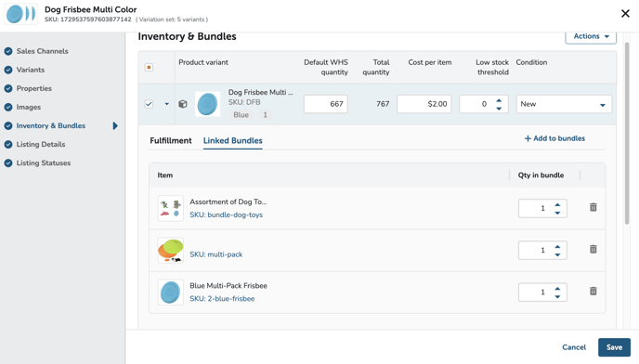Decrease Qty in bundle for bundle-dog-toys
The width and height of the screenshot is (639, 364).
(557, 213)
